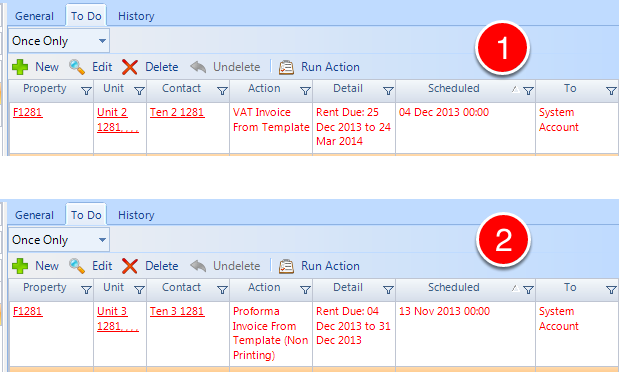This screenshot has height=378, width=619.
Task: Select To Do tab in the panel with the VAT Invoice row
Action: 86,16
